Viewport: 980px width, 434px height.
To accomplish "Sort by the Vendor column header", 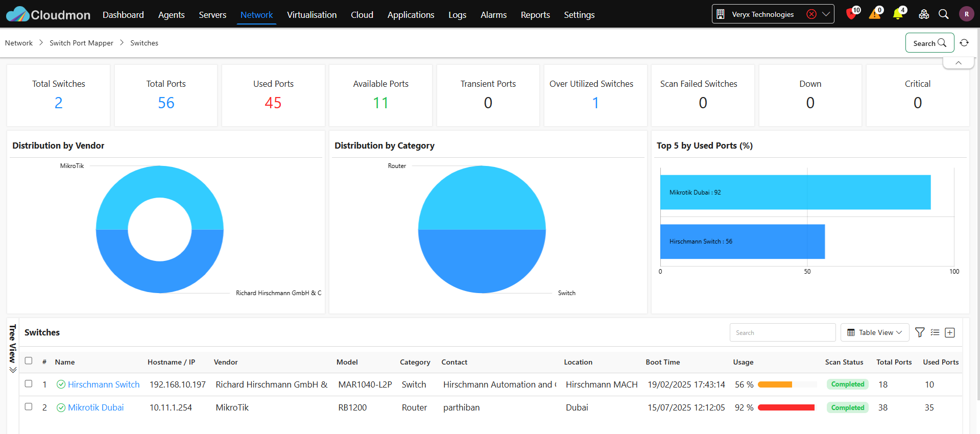I will coord(226,362).
